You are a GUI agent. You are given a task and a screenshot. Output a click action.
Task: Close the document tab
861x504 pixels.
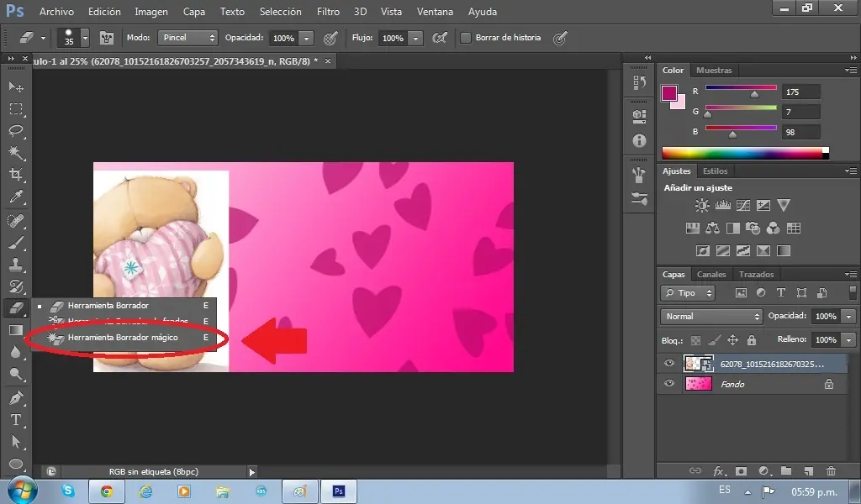tap(328, 60)
